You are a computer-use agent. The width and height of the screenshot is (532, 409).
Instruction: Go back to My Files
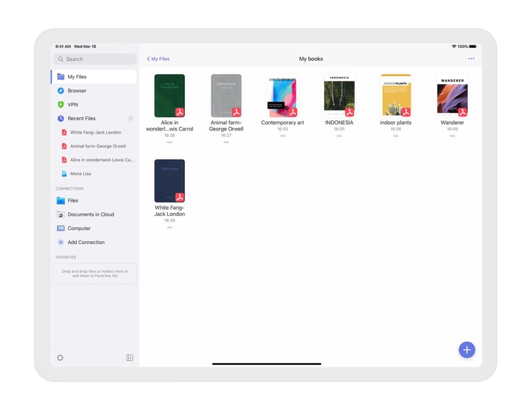tap(158, 59)
